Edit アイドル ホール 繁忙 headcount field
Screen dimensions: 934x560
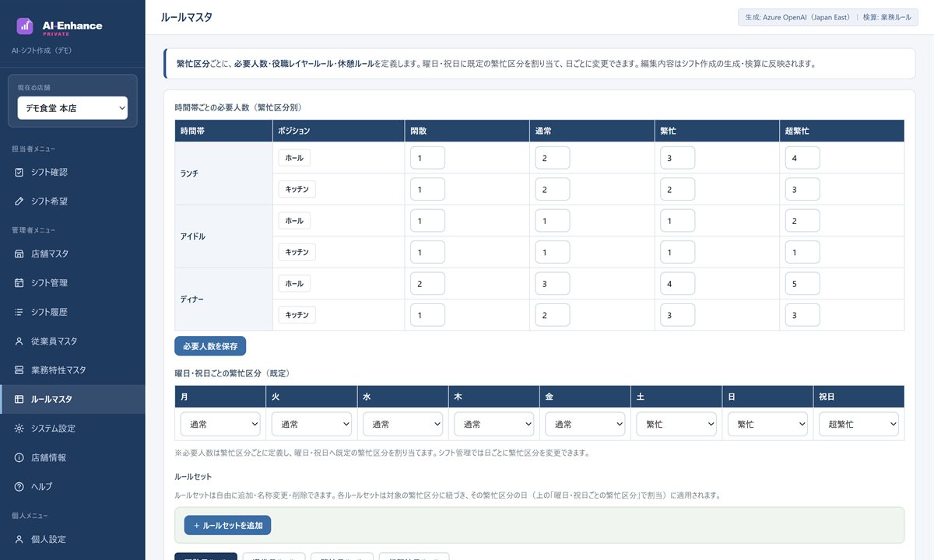tap(677, 221)
